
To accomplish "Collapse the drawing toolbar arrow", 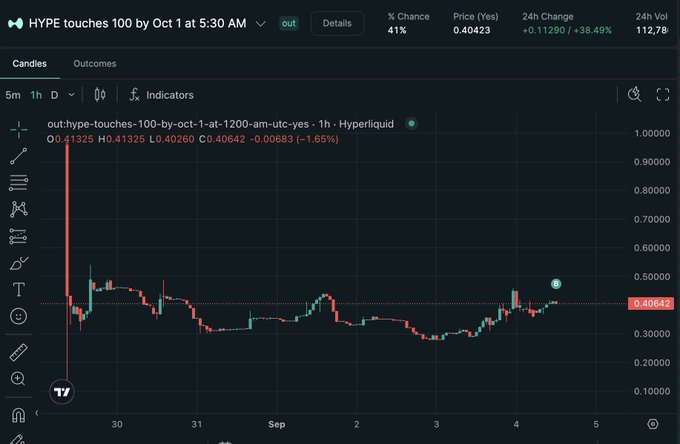I will (x=37, y=413).
